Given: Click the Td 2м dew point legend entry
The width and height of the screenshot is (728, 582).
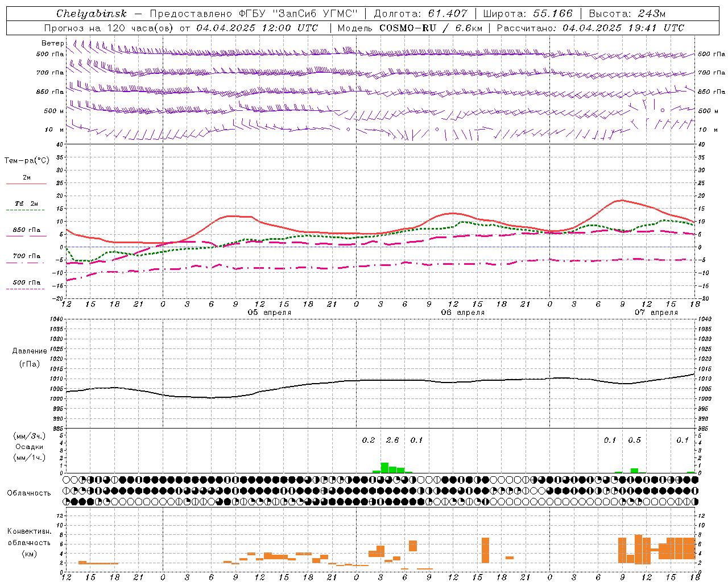Looking at the screenshot, I should (26, 203).
